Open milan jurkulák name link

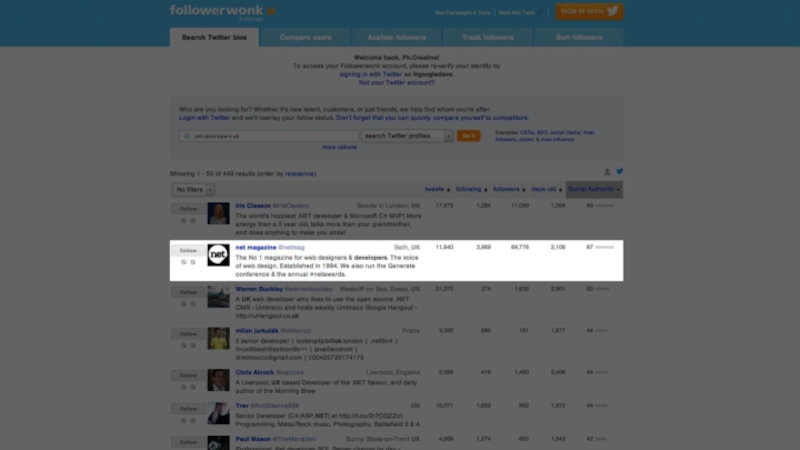point(257,331)
